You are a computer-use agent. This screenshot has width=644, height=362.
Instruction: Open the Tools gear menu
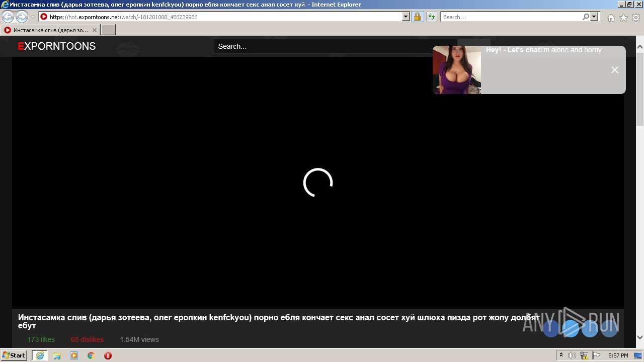click(x=636, y=18)
